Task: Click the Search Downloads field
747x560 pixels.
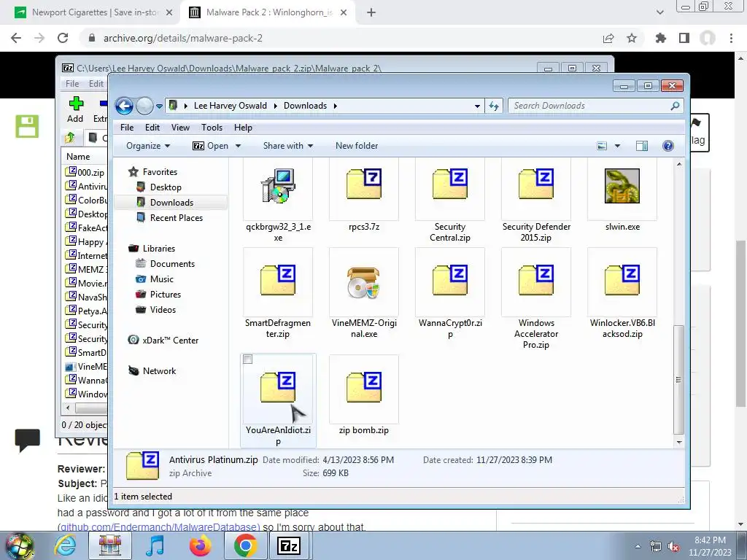Action: point(589,106)
